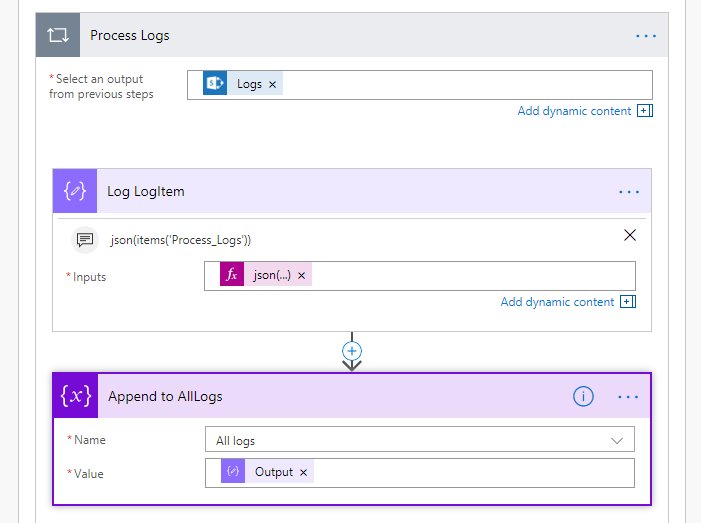Open the Process Logs ellipsis menu
Screen dimensions: 701x523
click(x=646, y=36)
